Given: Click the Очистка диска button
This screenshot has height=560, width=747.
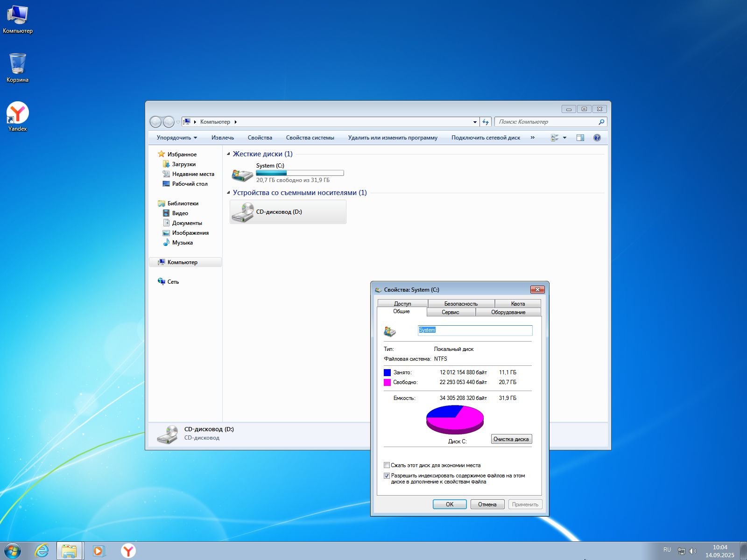Looking at the screenshot, I should 511,439.
